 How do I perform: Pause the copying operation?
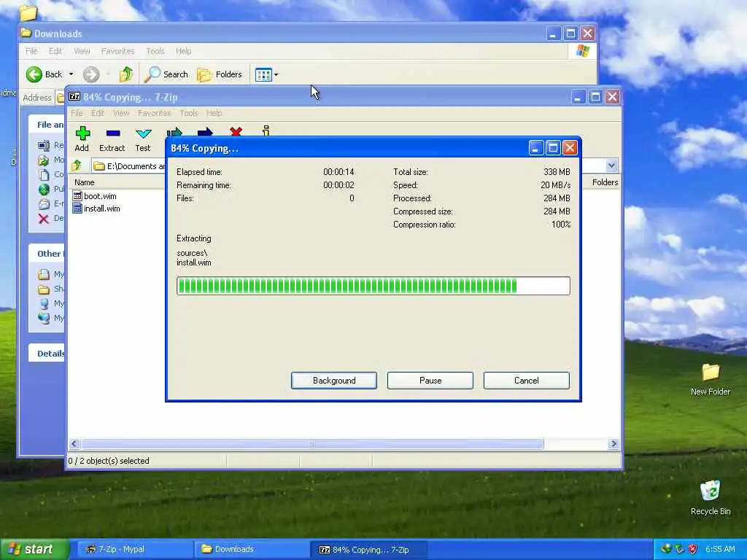click(430, 381)
